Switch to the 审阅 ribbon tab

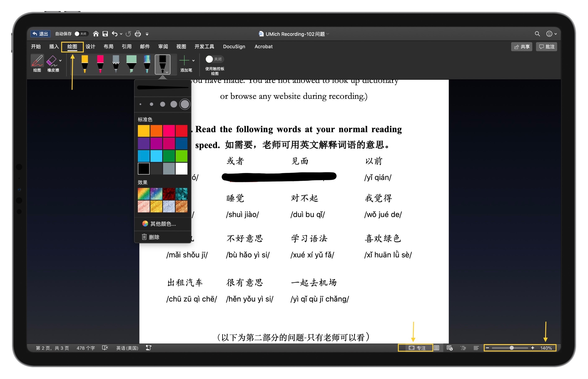click(163, 47)
